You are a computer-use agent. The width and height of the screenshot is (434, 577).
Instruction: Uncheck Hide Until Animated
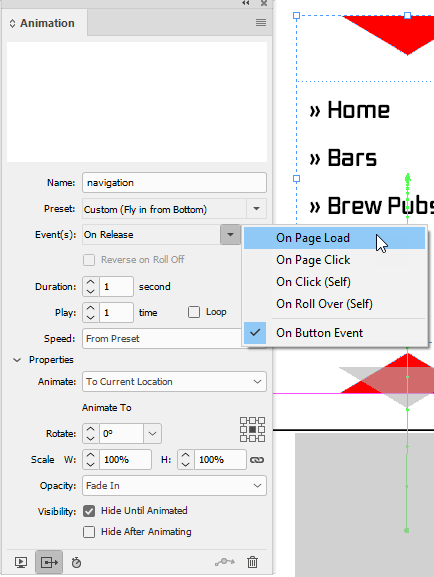[x=89, y=511]
